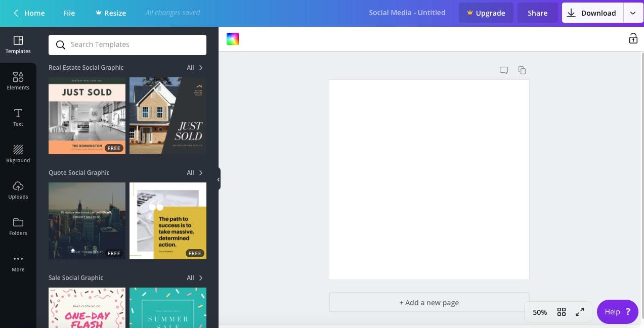The image size is (644, 328).
Task: Toggle the lock icon in the toolbar
Action: [633, 38]
